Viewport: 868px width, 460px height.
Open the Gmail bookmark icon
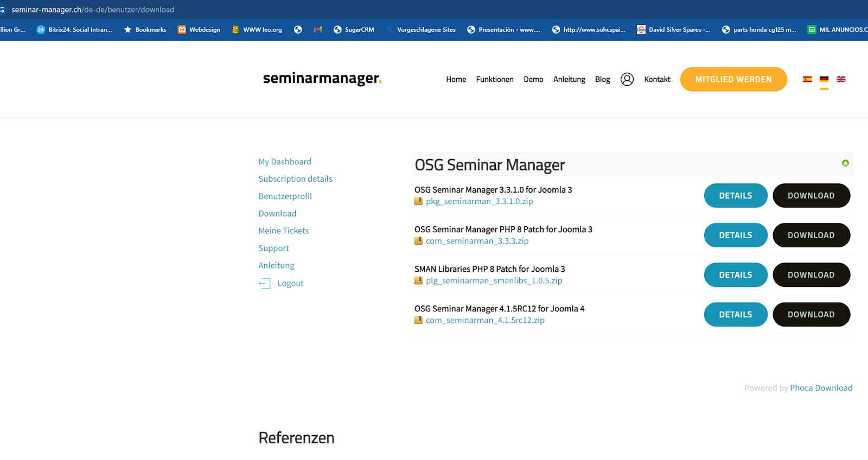click(x=318, y=30)
